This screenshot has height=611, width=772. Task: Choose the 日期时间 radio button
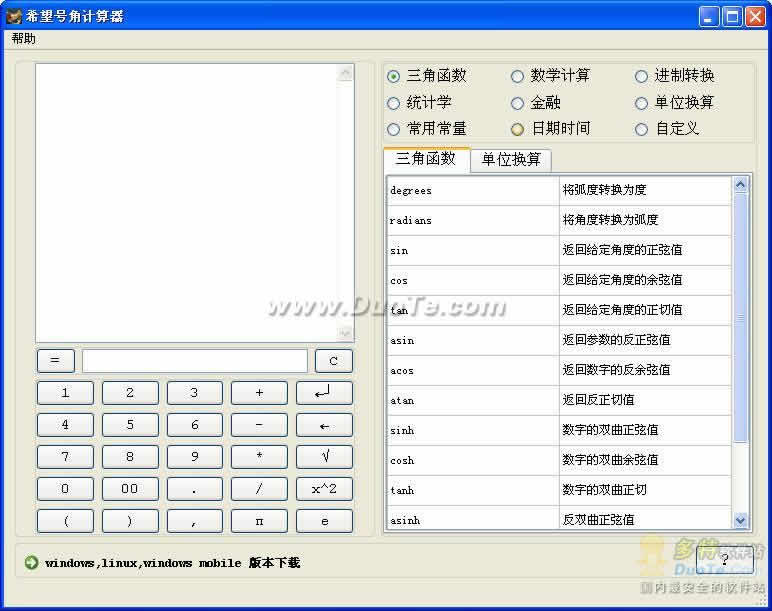click(517, 129)
